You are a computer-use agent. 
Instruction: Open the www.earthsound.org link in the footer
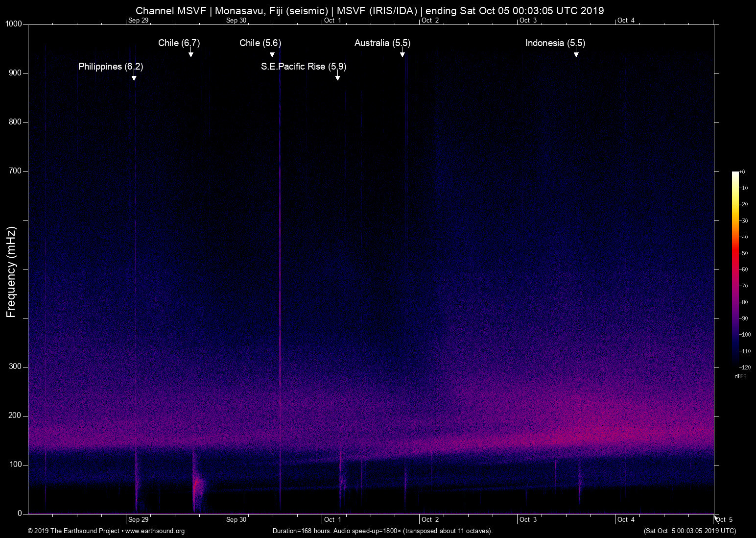click(x=155, y=531)
